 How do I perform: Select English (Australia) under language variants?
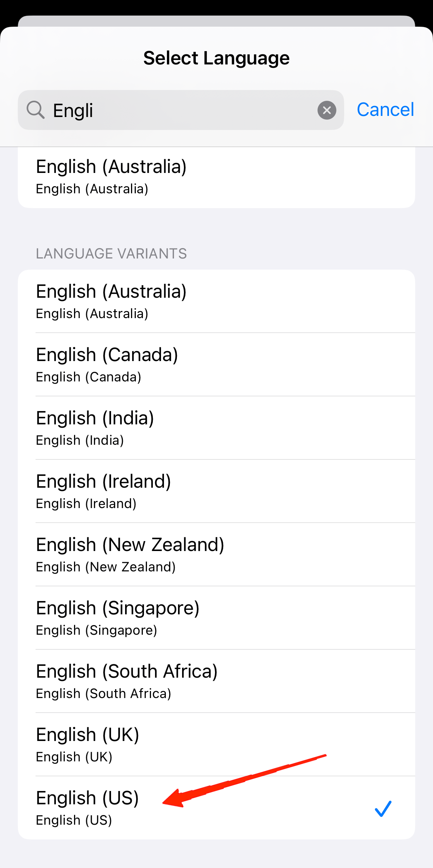click(111, 291)
